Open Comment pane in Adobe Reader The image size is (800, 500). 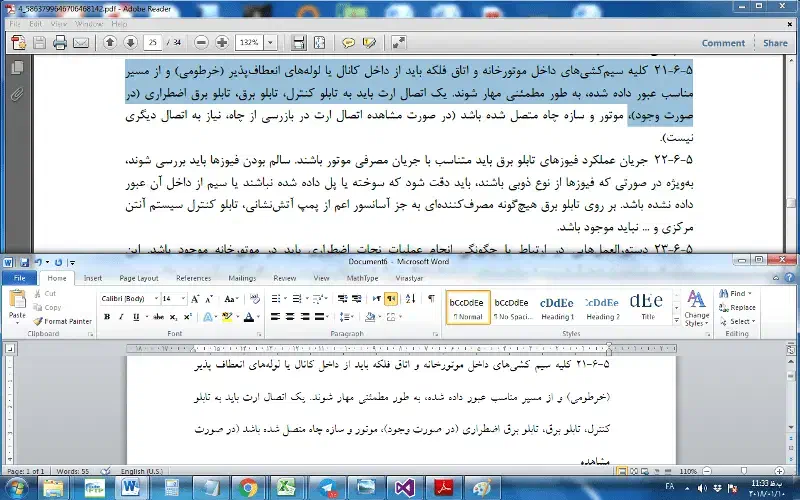pos(723,43)
